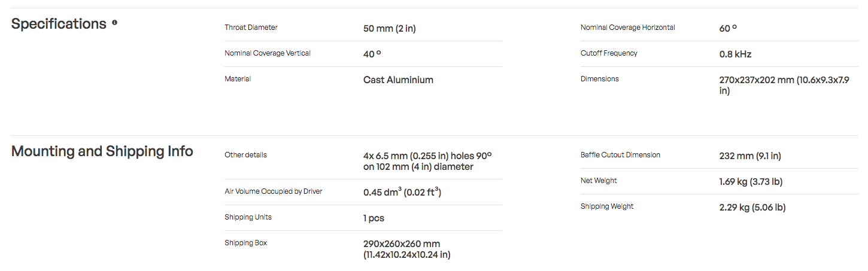Click the 290x260x260 mm shipping box value
The width and height of the screenshot is (868, 271).
(407, 249)
